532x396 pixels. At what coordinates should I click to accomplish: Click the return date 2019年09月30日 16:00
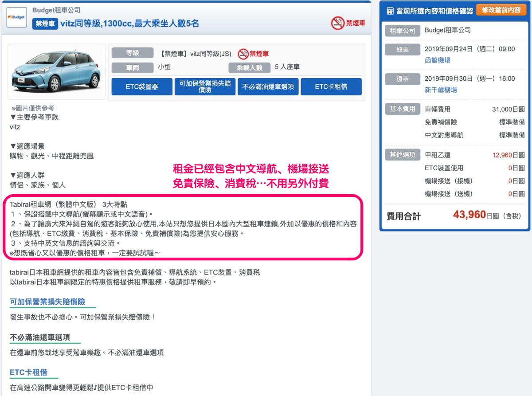(470, 78)
